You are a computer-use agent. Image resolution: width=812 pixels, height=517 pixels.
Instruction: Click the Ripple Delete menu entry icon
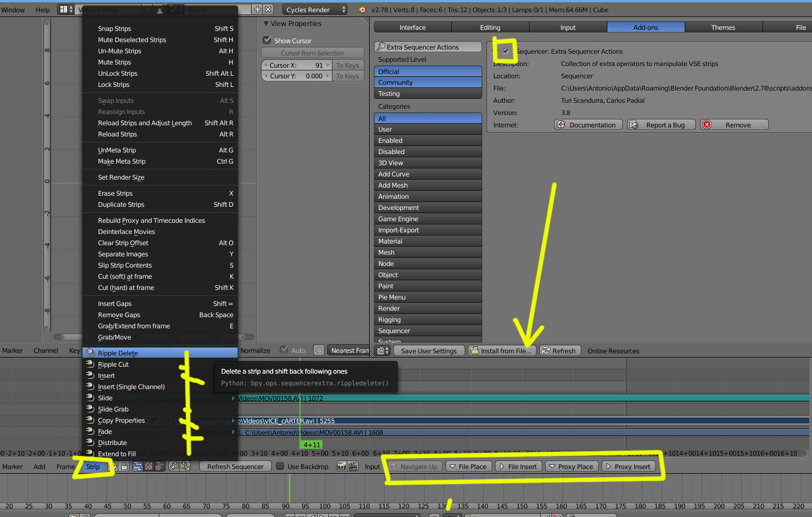(x=90, y=353)
